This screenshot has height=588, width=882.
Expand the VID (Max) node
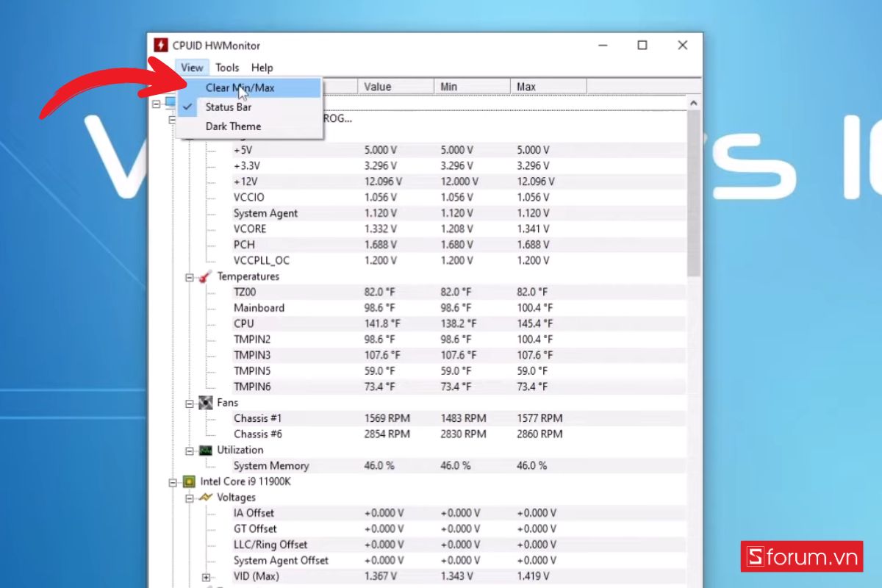point(206,577)
